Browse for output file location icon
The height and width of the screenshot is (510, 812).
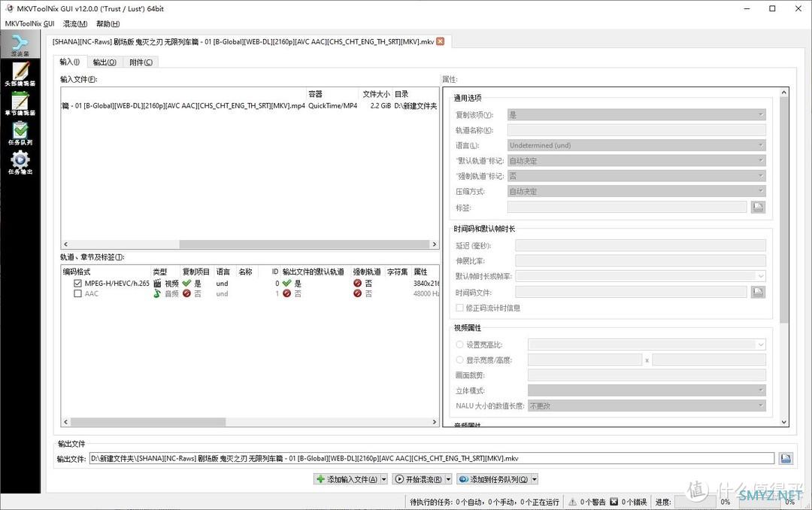point(786,458)
